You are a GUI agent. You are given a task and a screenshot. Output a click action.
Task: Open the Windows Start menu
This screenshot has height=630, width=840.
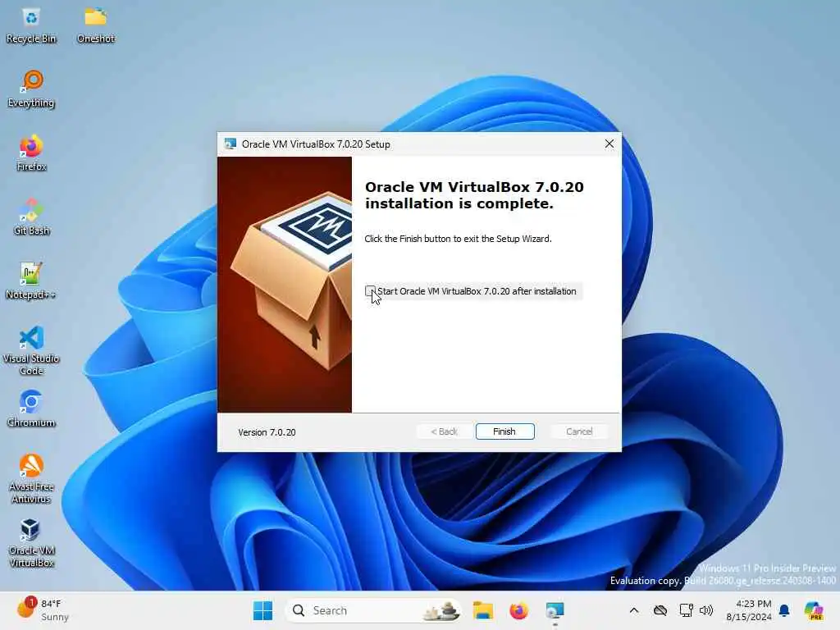click(x=262, y=610)
